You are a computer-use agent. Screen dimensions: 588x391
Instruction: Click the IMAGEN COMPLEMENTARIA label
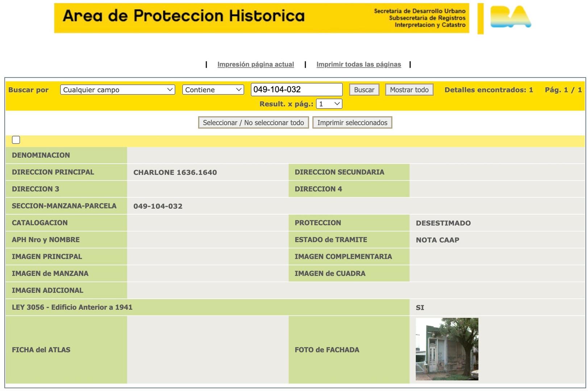343,257
